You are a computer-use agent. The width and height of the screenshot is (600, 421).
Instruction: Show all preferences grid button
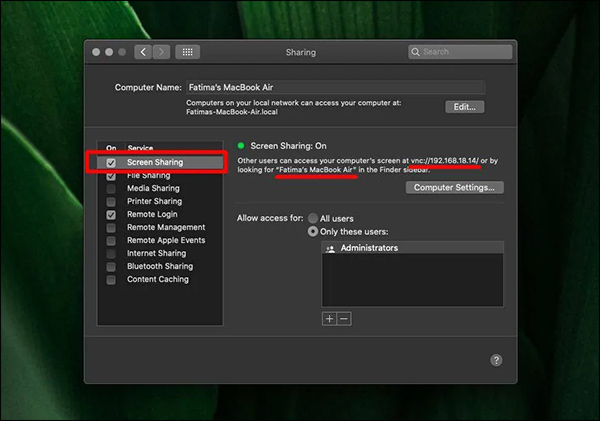tap(188, 52)
